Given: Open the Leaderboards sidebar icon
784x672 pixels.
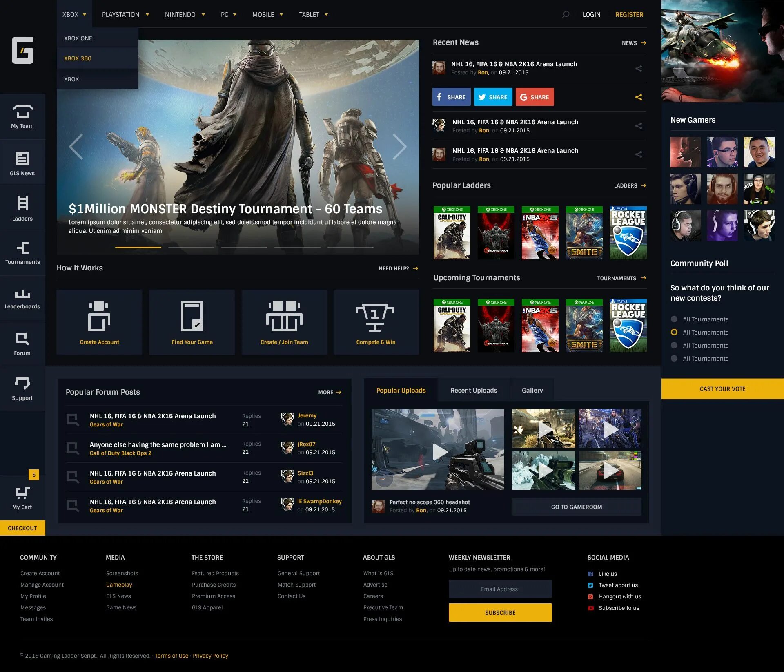Looking at the screenshot, I should [22, 294].
